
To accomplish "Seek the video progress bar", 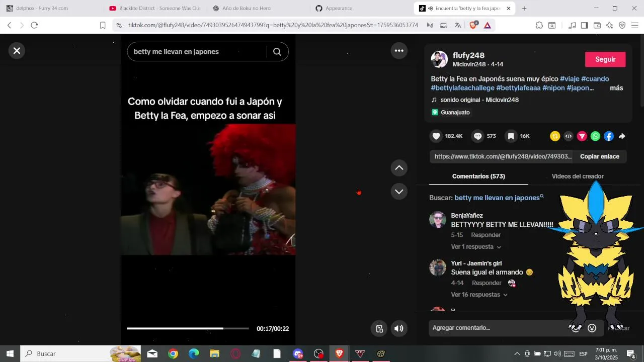I will (x=188, y=328).
